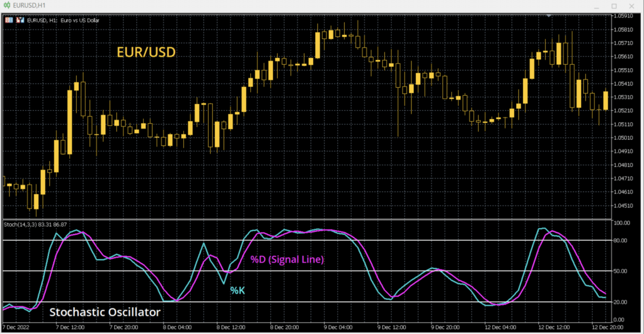The height and width of the screenshot is (334, 644).
Task: Close the EURUSD,H1 chart window
Action: (x=631, y=6)
